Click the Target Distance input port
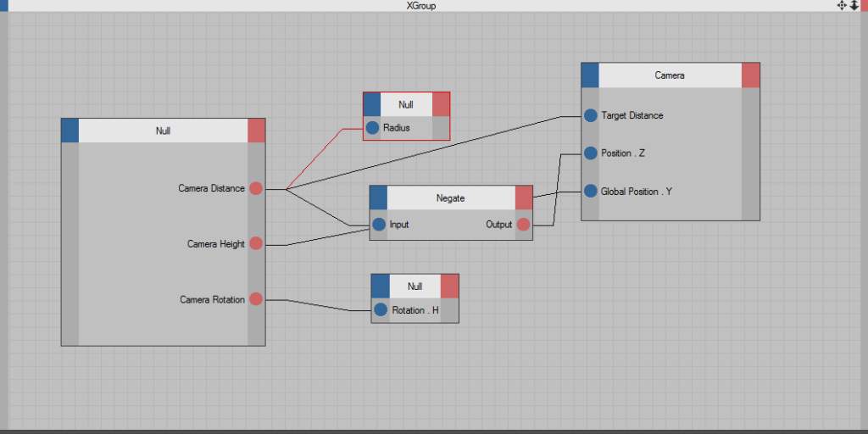Image resolution: width=868 pixels, height=434 pixels. pyautogui.click(x=590, y=115)
